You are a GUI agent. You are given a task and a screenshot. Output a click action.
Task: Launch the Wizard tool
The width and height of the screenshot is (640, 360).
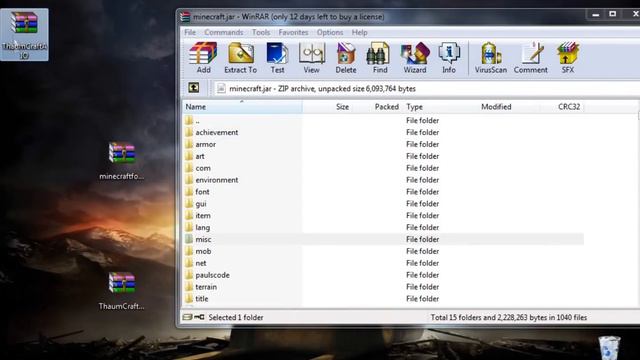(x=415, y=58)
